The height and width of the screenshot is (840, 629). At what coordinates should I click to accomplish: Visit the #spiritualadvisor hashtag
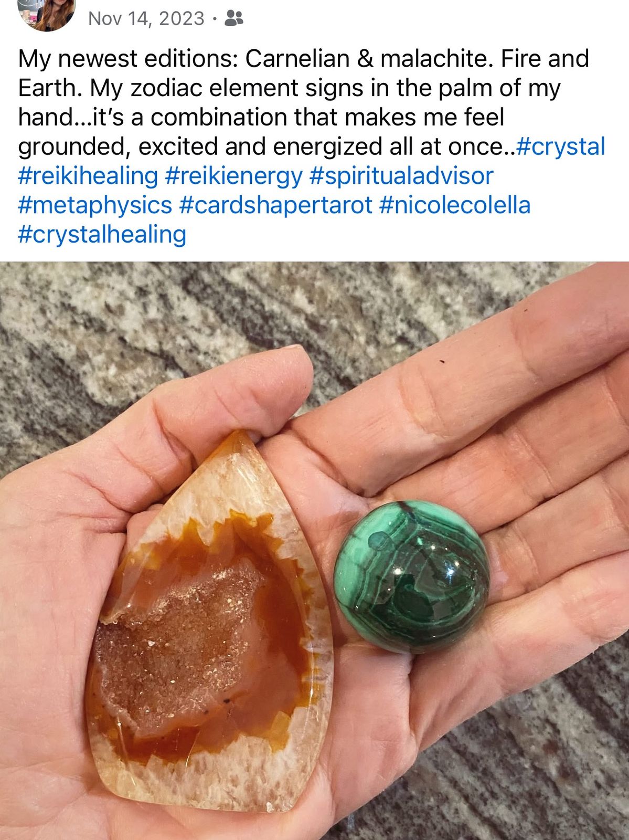point(401,176)
